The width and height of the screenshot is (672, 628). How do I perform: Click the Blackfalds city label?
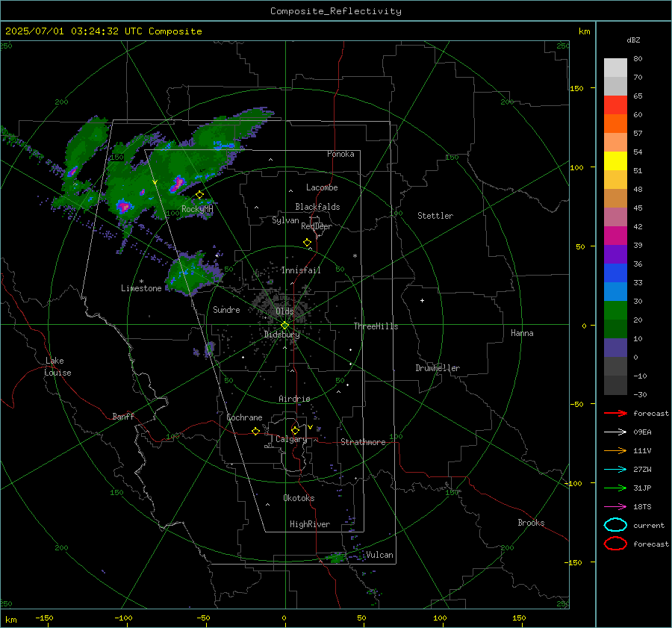pos(317,207)
